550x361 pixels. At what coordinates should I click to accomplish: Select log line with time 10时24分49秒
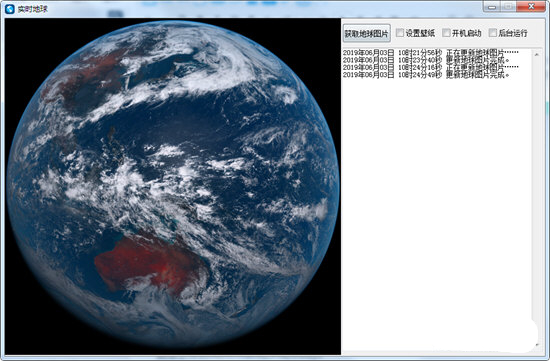click(x=426, y=75)
